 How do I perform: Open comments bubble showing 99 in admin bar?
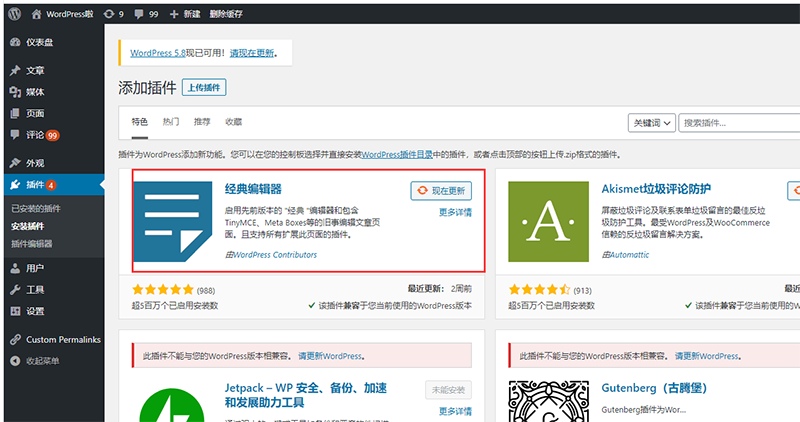(146, 14)
